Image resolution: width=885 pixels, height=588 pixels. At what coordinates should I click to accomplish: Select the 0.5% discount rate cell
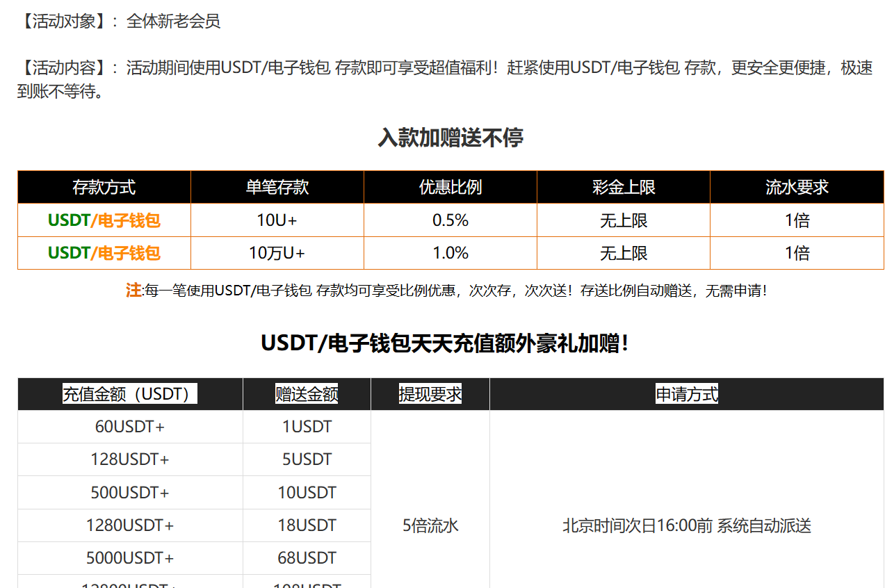tap(450, 220)
